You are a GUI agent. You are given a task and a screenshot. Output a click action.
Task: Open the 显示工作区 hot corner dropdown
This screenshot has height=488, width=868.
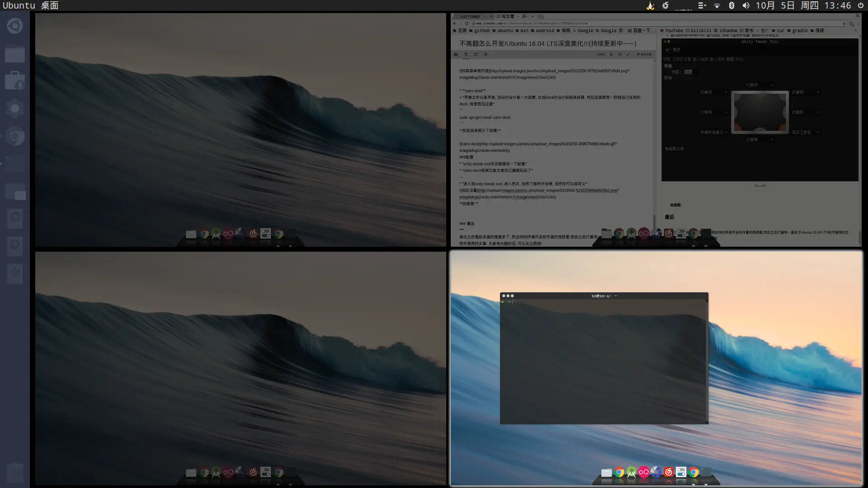tap(805, 132)
